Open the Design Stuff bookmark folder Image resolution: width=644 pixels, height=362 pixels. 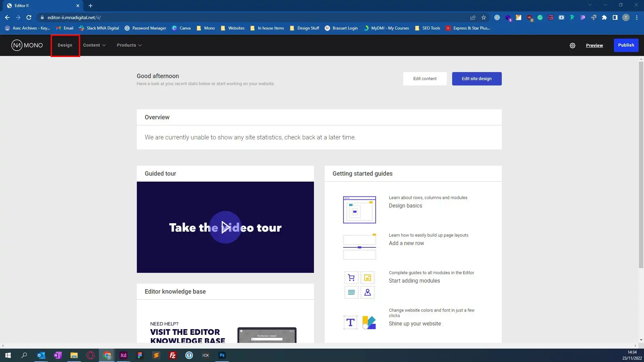[x=305, y=28]
